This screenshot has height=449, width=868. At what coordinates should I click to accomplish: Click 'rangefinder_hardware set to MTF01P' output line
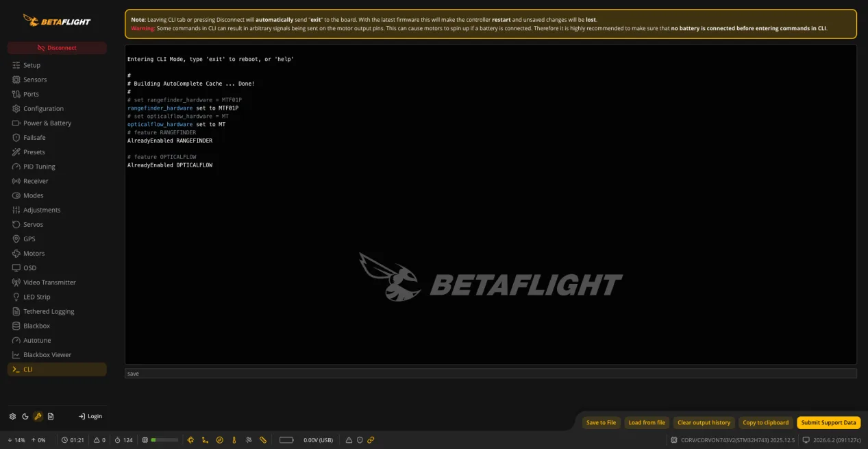183,108
